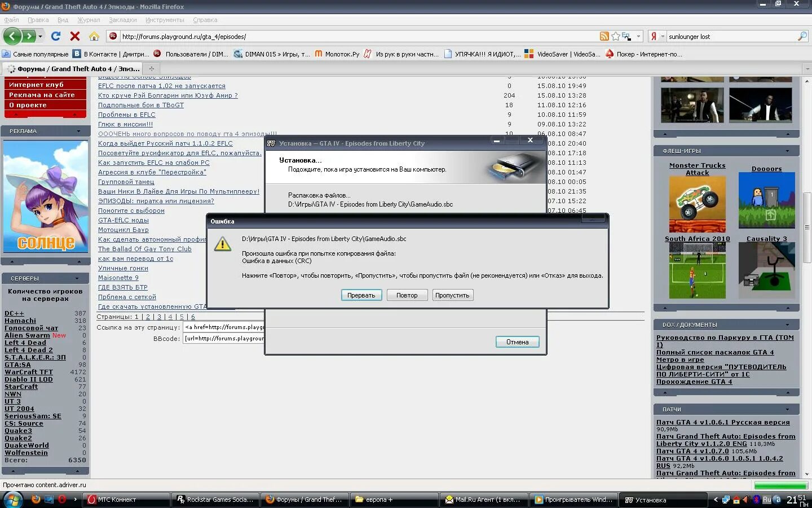Open VideoSaver bookmark
The width and height of the screenshot is (812, 508).
click(561, 54)
